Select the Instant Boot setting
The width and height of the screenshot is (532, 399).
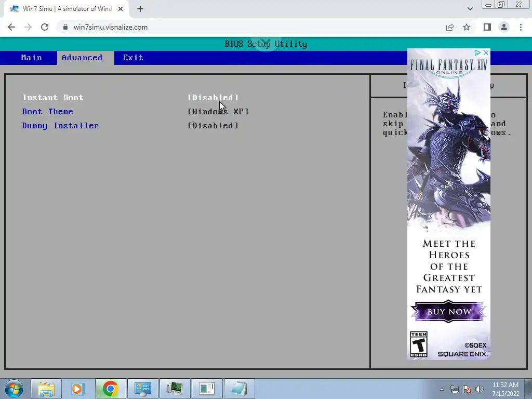[52, 98]
